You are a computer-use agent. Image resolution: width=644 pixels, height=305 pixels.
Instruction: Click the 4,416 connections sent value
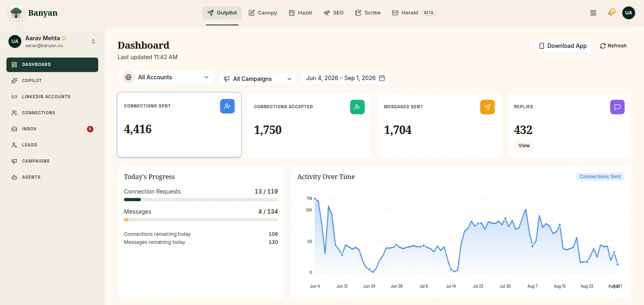click(138, 129)
